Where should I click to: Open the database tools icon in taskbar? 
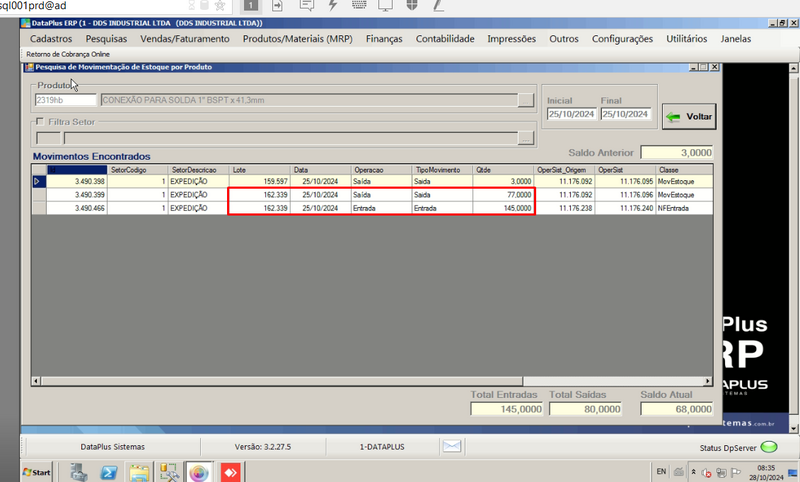[x=169, y=472]
